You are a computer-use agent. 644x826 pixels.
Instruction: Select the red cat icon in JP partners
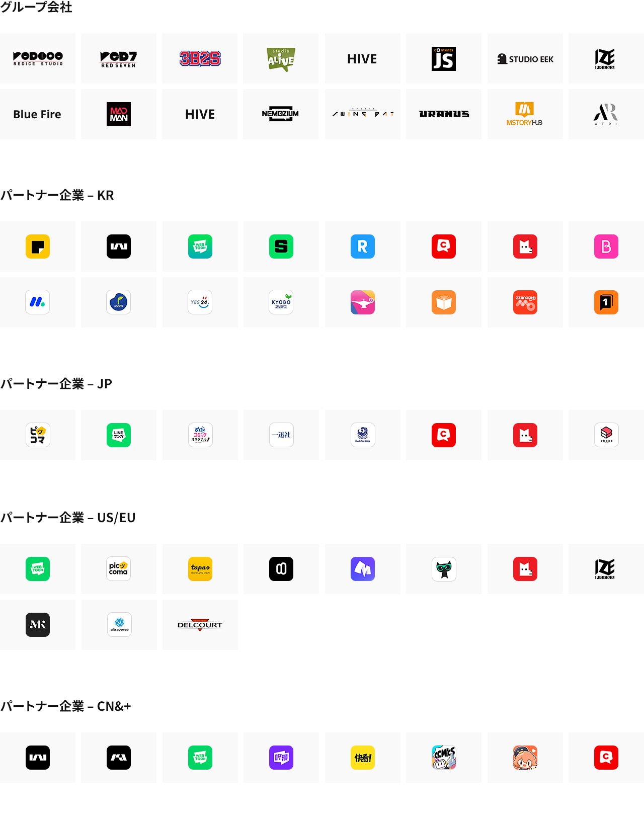coord(525,435)
